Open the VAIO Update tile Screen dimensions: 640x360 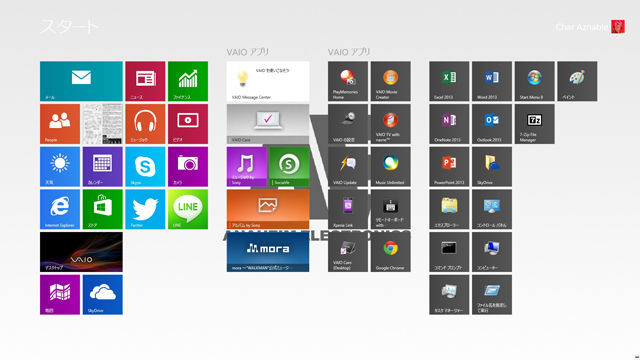coord(348,167)
